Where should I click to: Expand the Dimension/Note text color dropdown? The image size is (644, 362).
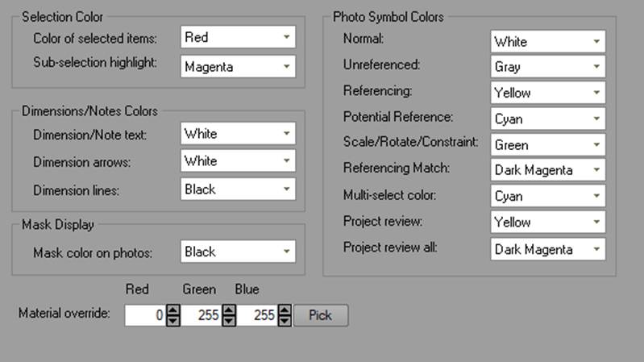[238, 134]
